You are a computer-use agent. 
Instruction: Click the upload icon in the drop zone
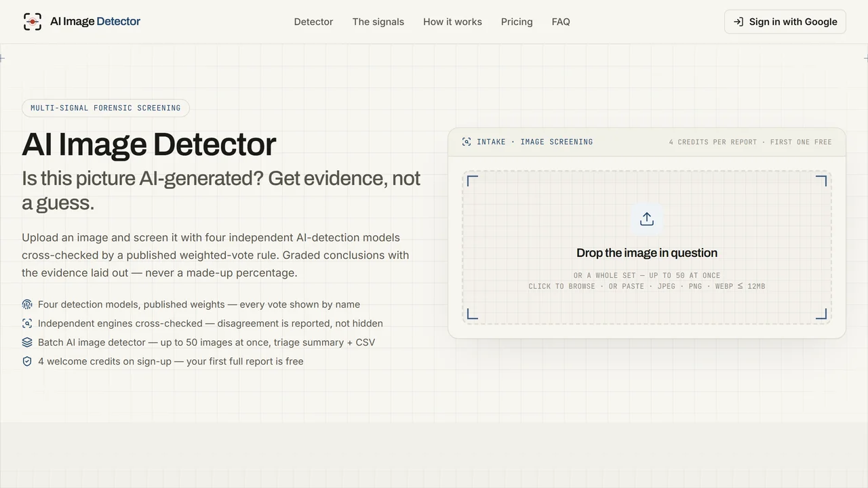click(x=647, y=219)
